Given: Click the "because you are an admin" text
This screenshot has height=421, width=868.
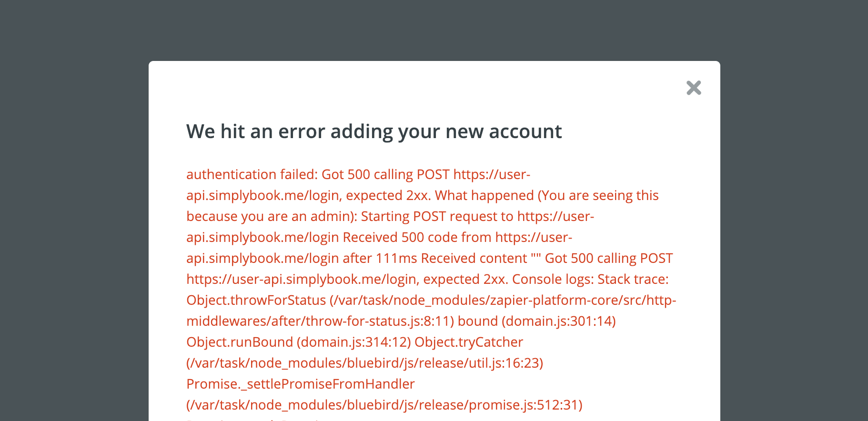Looking at the screenshot, I should tap(269, 216).
